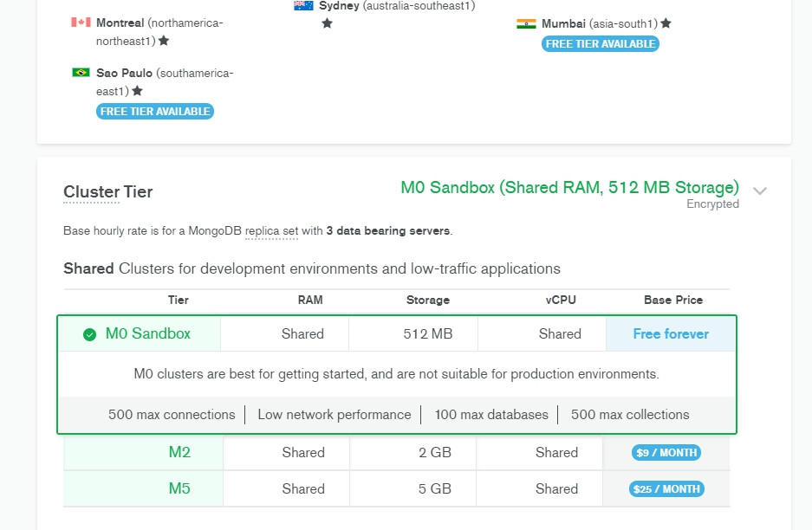812x530 pixels.
Task: Click the star icon under Sydney
Action: [327, 23]
